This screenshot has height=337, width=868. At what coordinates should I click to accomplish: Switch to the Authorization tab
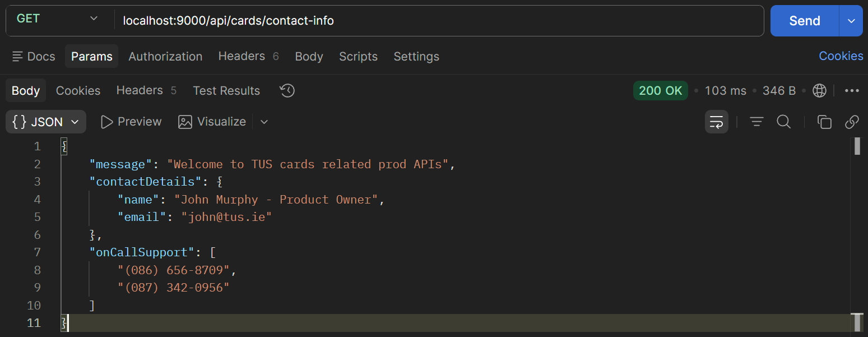(165, 56)
